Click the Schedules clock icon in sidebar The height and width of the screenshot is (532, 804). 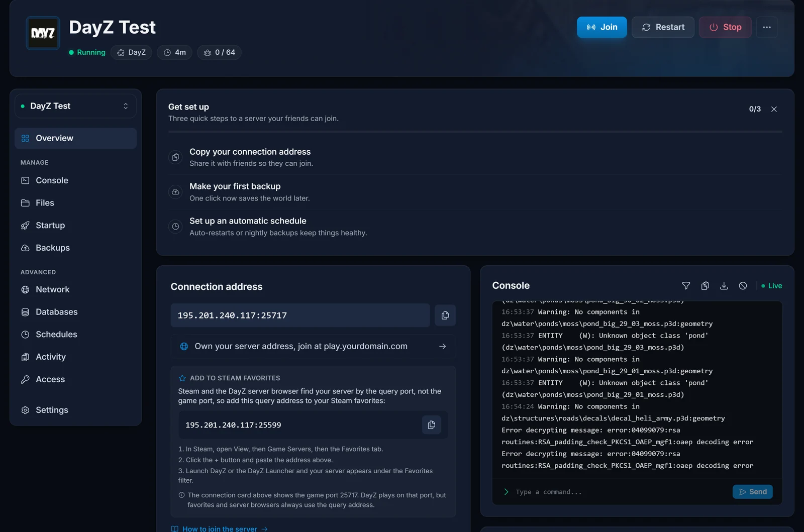[x=25, y=335]
